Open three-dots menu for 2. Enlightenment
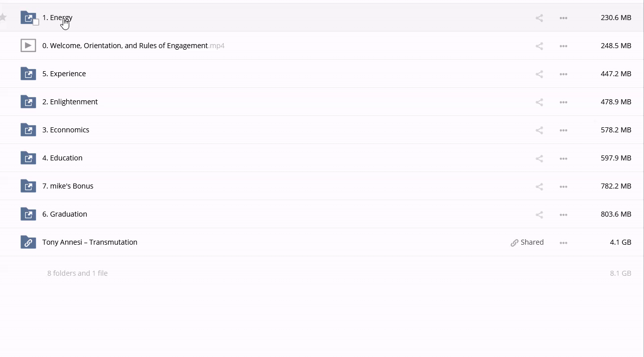The image size is (644, 357). click(x=563, y=102)
